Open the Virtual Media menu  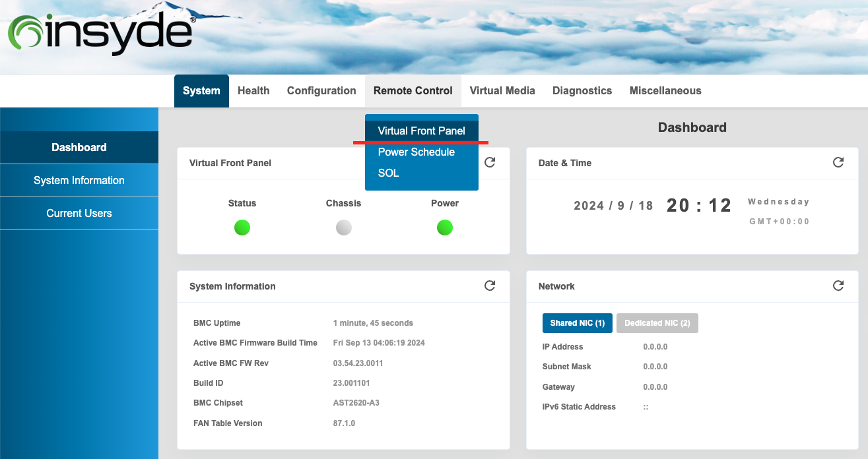tap(502, 91)
